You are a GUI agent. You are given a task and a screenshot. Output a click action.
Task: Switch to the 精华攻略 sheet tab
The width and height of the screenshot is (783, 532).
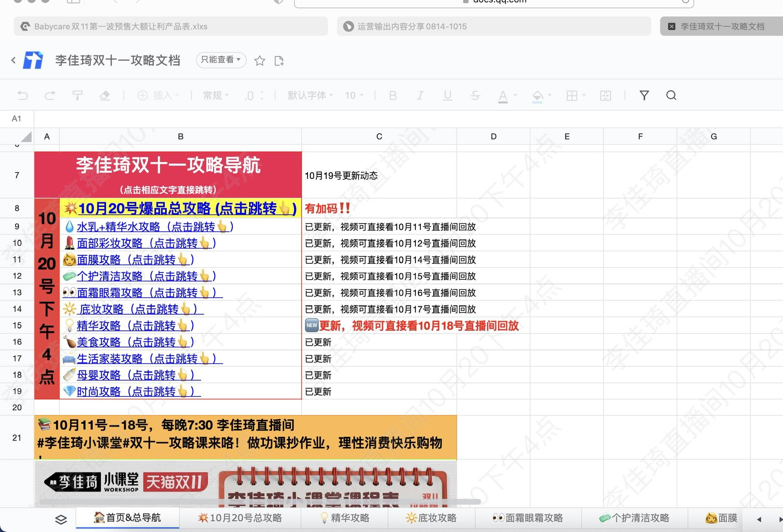[345, 518]
